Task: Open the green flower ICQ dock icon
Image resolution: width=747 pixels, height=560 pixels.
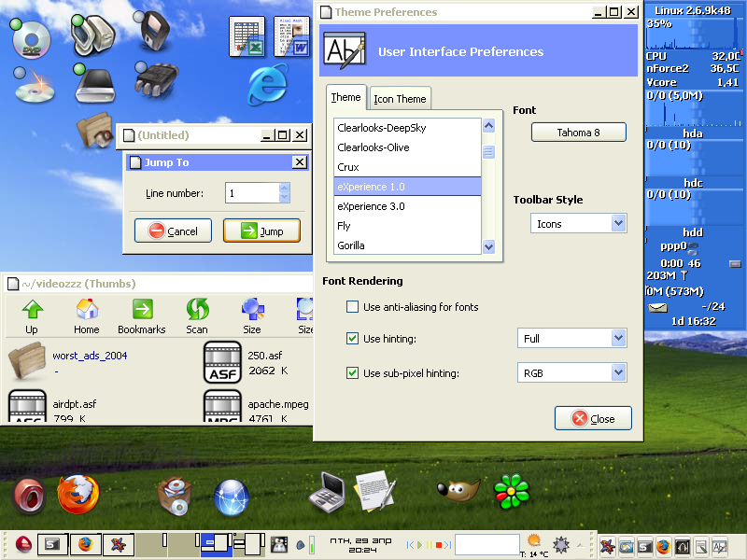Action: (x=512, y=491)
